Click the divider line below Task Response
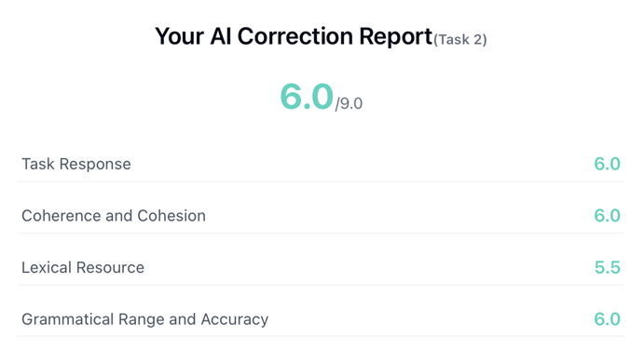The width and height of the screenshot is (644, 349). tap(322, 181)
